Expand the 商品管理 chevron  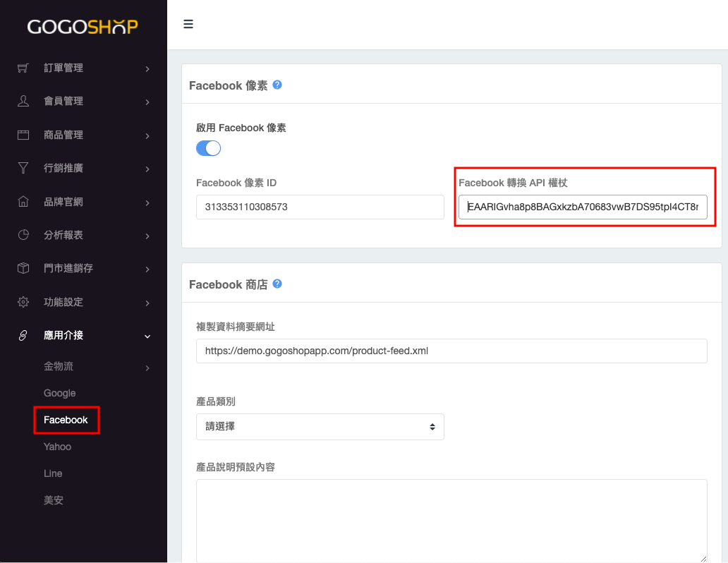pos(147,135)
